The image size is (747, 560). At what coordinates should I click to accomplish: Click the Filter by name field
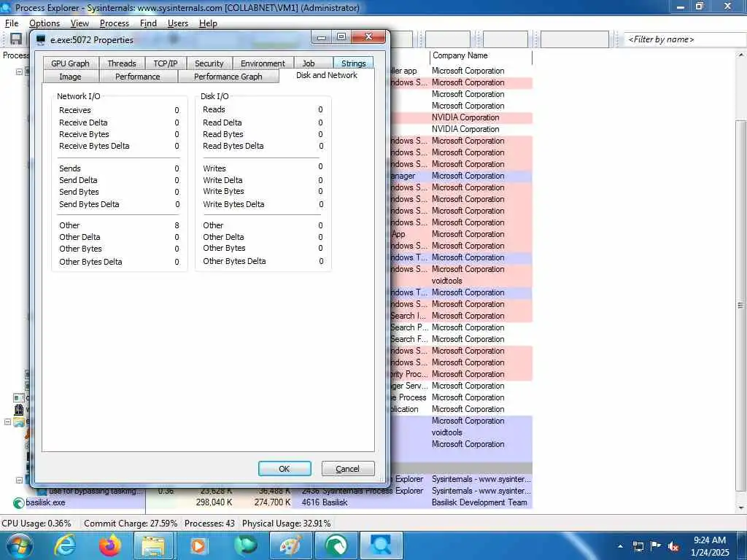pos(685,39)
